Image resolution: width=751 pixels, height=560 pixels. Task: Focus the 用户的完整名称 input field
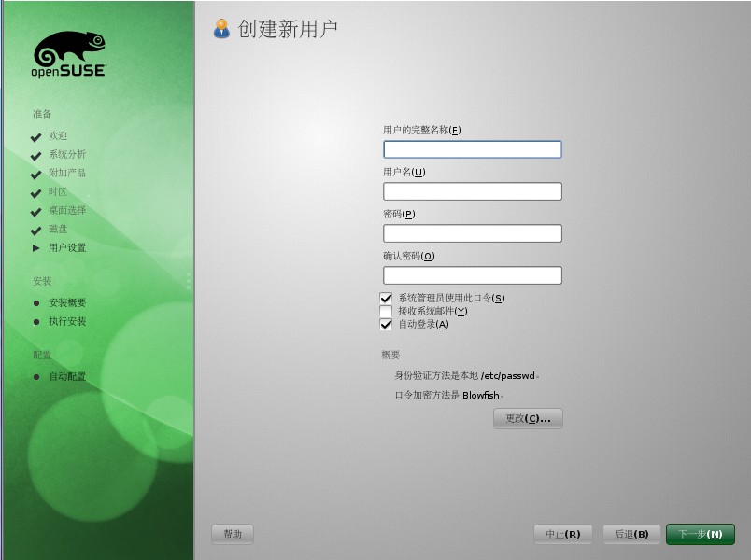(473, 149)
